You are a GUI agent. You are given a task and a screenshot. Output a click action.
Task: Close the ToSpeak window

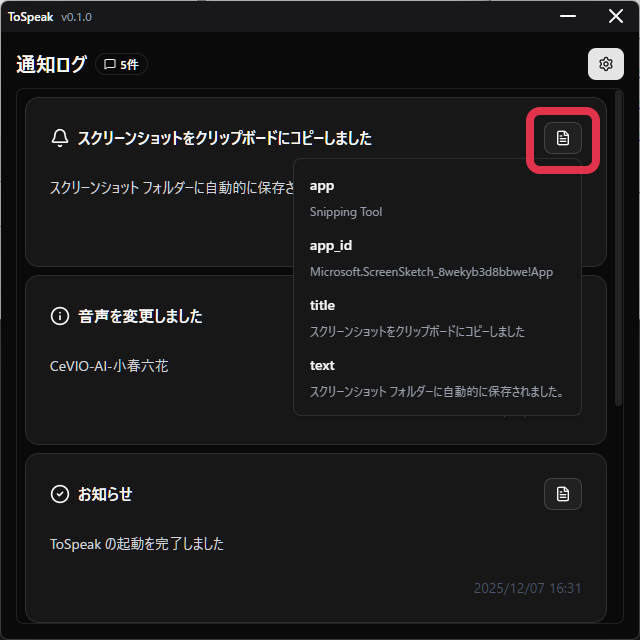click(616, 16)
